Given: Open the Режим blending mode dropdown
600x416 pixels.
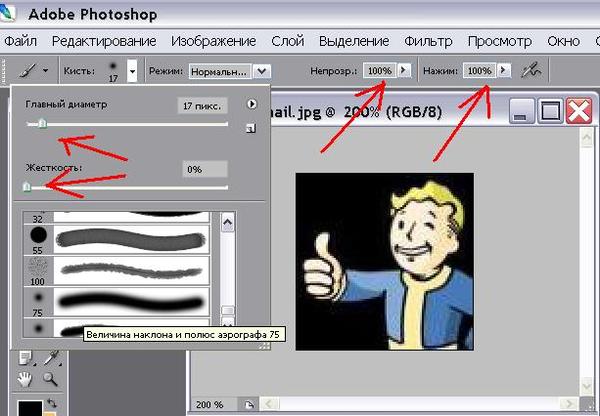Looking at the screenshot, I should [262, 71].
